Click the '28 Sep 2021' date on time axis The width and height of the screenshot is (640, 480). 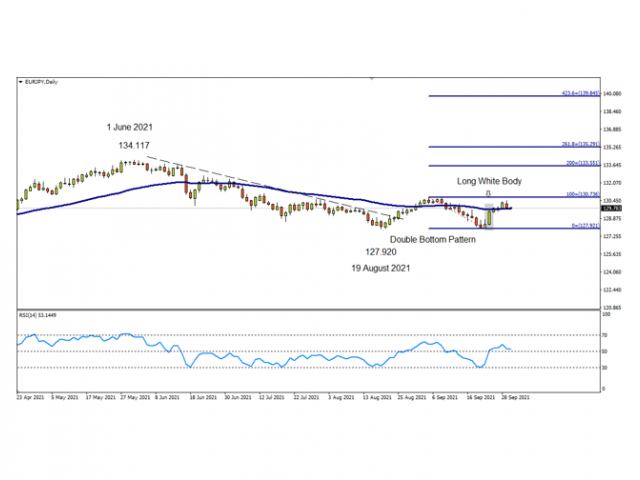click(515, 396)
